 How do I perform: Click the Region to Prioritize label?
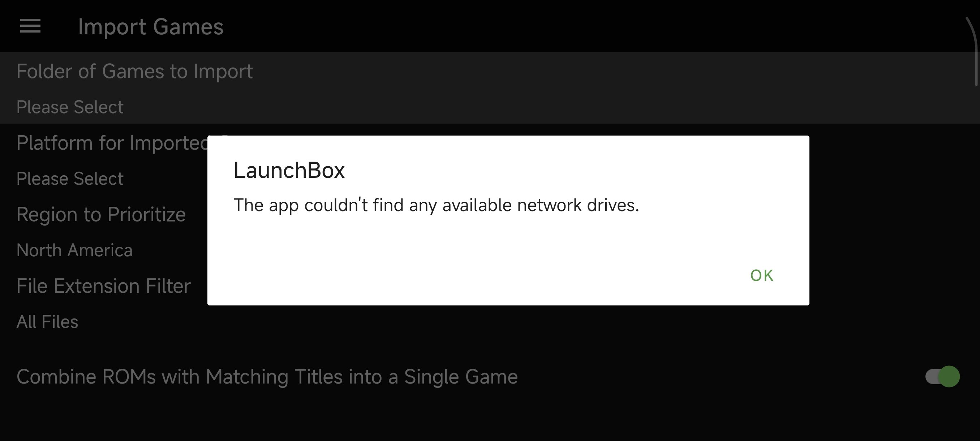pyautogui.click(x=101, y=214)
